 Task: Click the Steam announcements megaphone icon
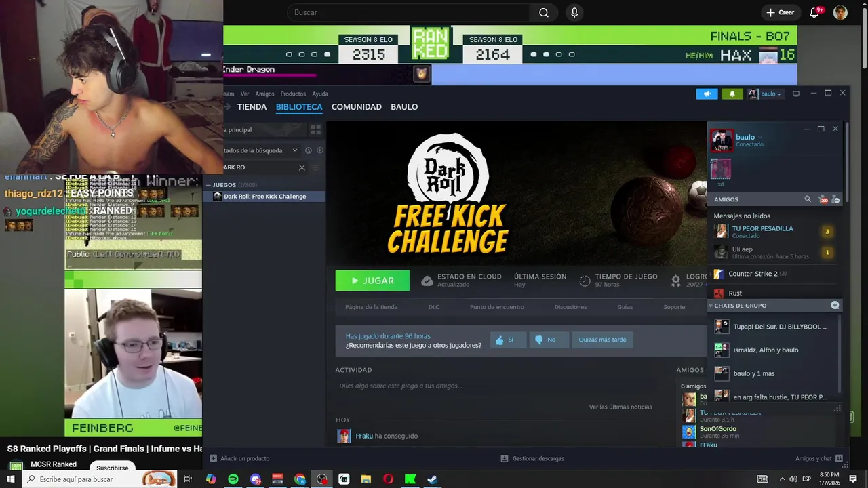pyautogui.click(x=707, y=94)
